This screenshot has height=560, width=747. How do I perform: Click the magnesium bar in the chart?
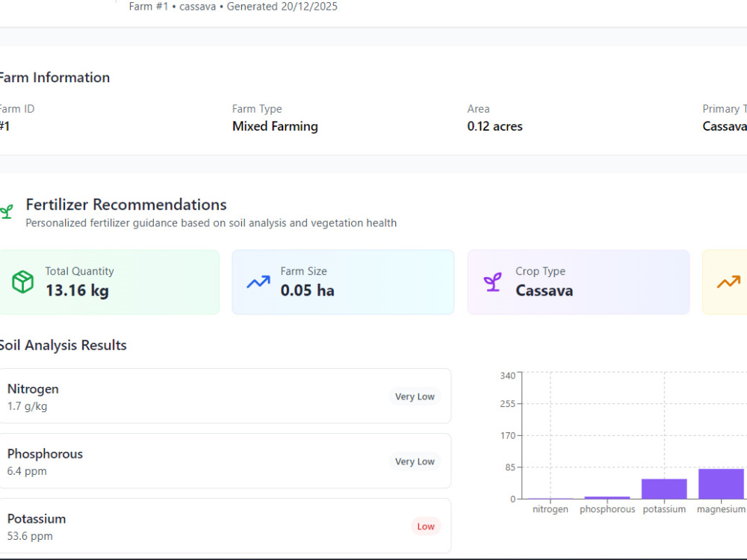(x=721, y=484)
